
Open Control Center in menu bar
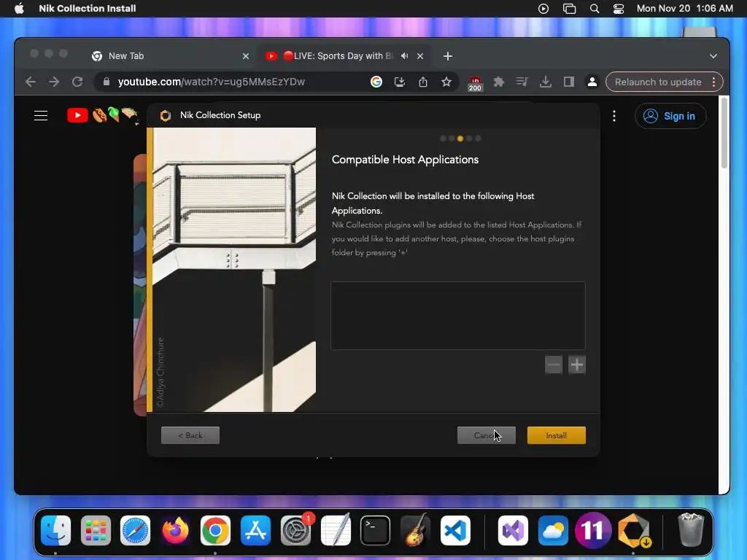point(619,9)
